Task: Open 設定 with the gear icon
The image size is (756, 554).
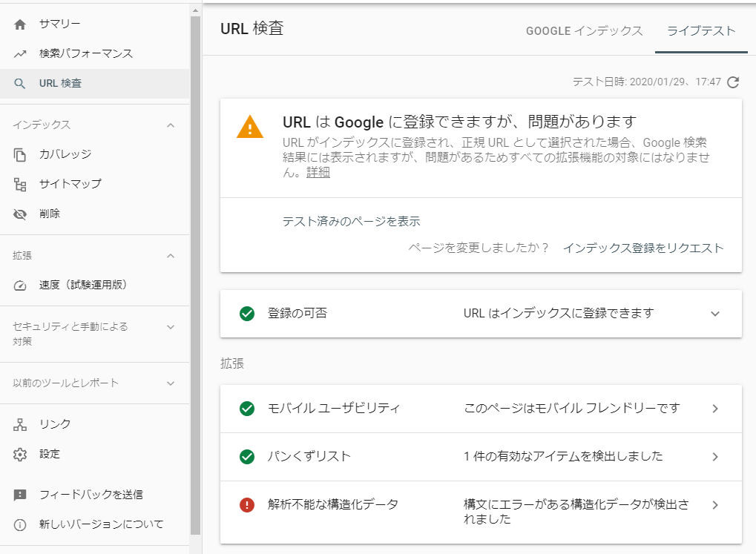Action: 20,454
